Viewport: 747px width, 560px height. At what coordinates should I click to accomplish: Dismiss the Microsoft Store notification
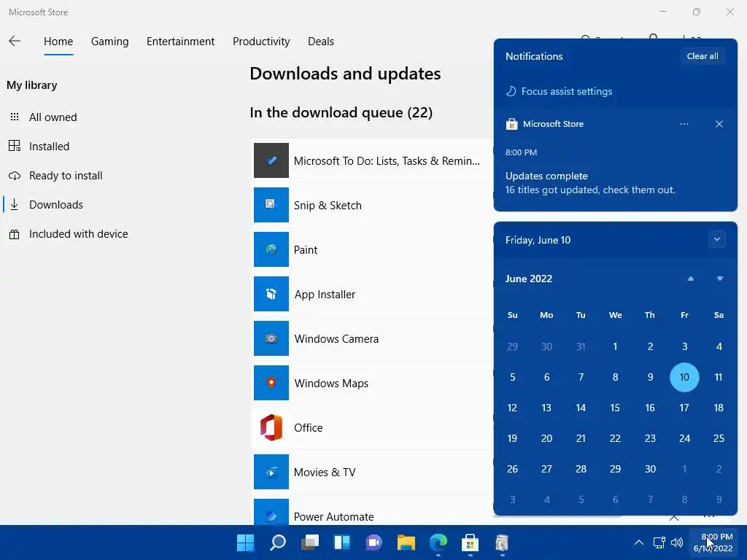point(719,124)
